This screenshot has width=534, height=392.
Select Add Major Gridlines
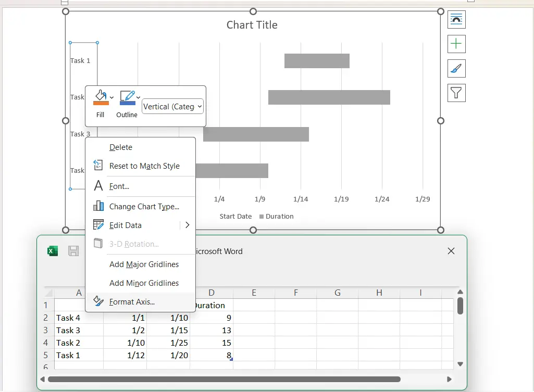[x=144, y=264]
